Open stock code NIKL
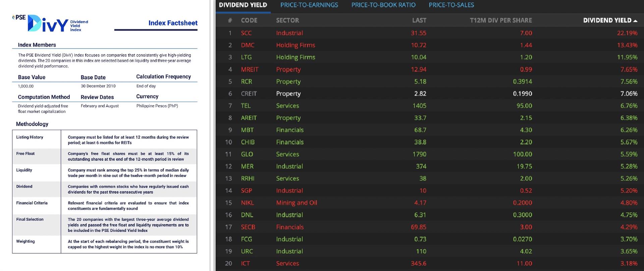This screenshot has width=644, height=271. (247, 203)
